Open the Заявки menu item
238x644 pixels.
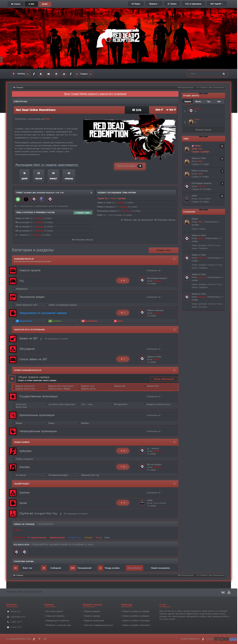[172, 4]
